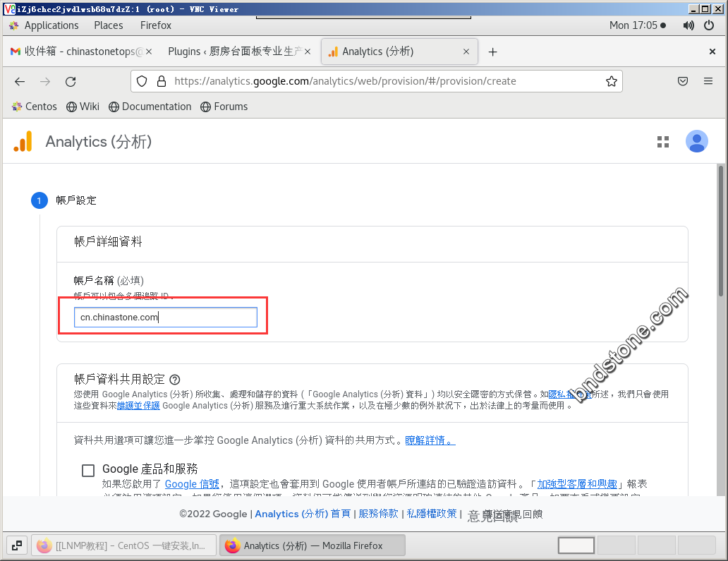
Task: Click step 1 帳戶設定 heading
Action: (76, 200)
